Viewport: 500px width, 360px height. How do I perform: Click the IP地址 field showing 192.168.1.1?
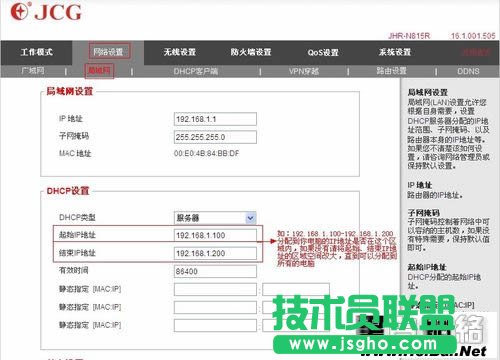coord(215,119)
